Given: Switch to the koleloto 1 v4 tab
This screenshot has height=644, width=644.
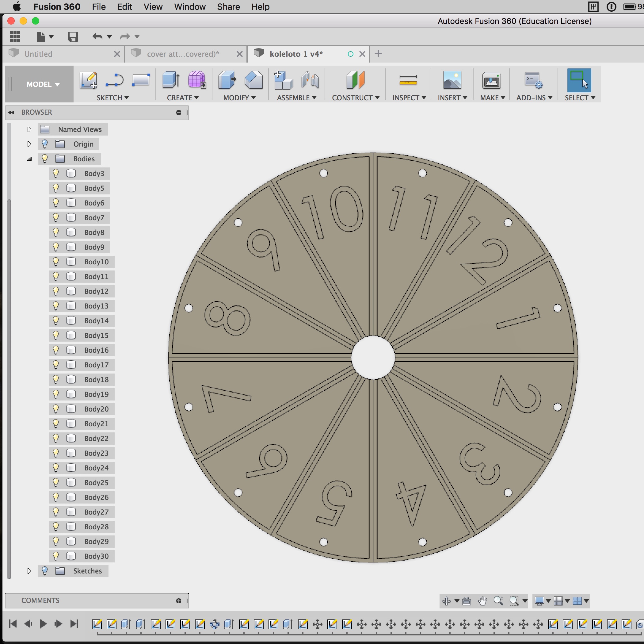Looking at the screenshot, I should click(x=298, y=54).
